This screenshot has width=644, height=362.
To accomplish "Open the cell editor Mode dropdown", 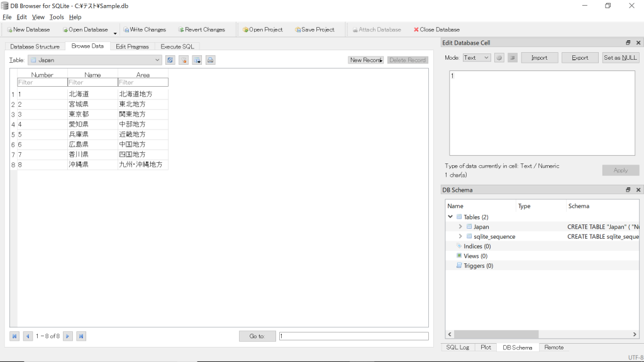I will click(477, 58).
